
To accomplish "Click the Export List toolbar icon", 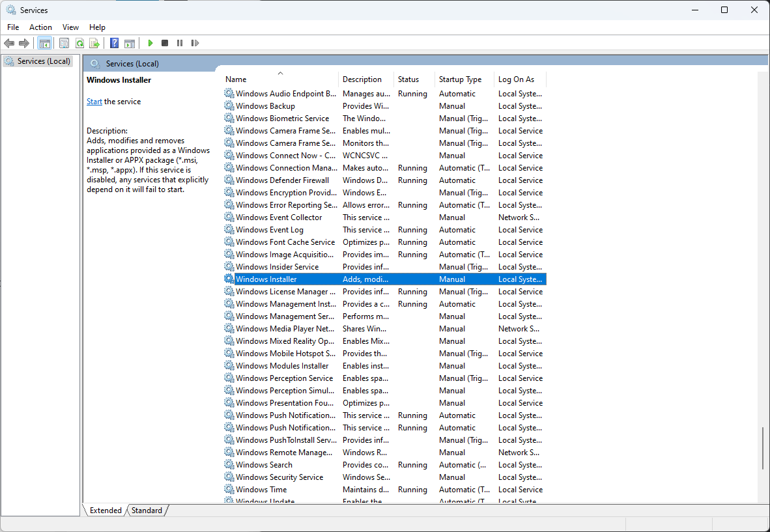I will coord(95,42).
